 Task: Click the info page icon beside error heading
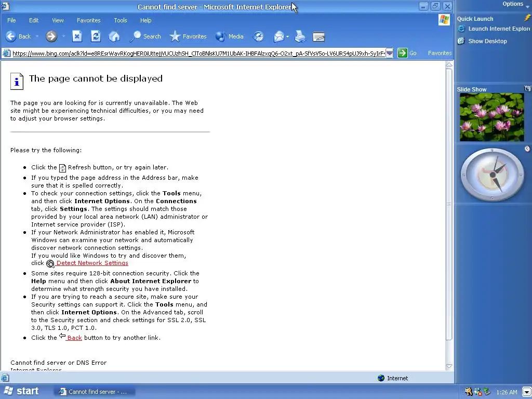[17, 82]
